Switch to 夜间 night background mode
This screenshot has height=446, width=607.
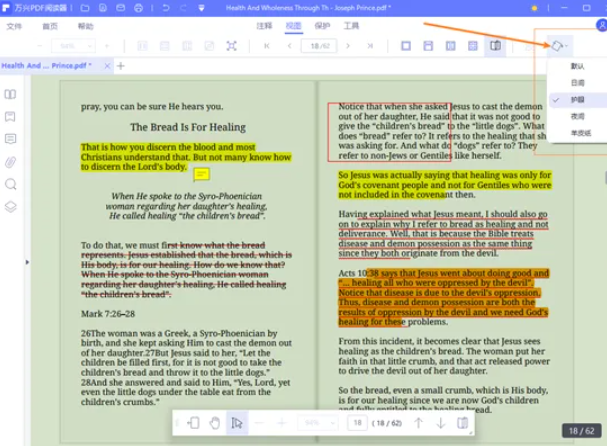pos(577,116)
